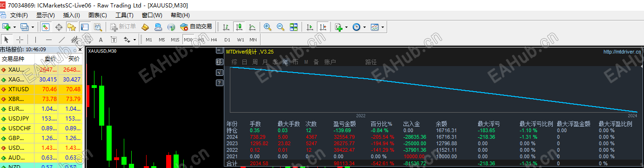Open the 文件(F) menu
644x168 pixels.
coord(19,15)
